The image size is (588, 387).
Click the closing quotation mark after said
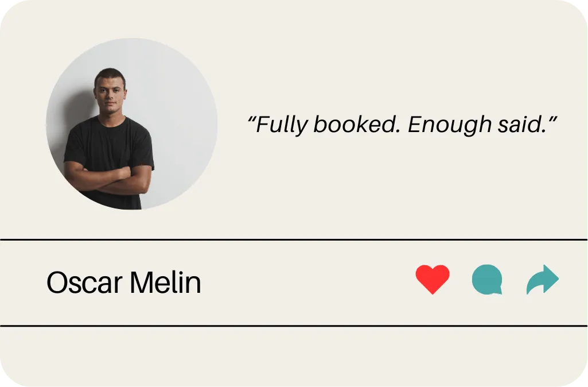click(x=552, y=119)
